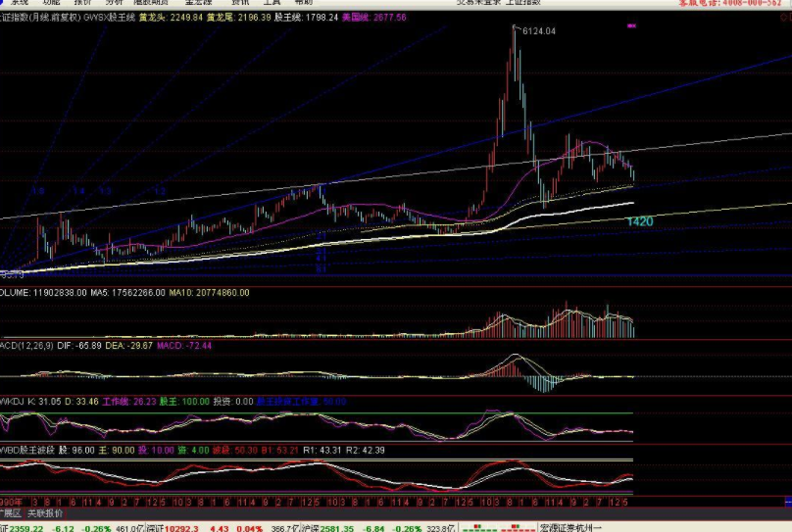Click the 1:4 Gann angle label
Image resolution: width=792 pixels, height=532 pixels.
(x=78, y=191)
